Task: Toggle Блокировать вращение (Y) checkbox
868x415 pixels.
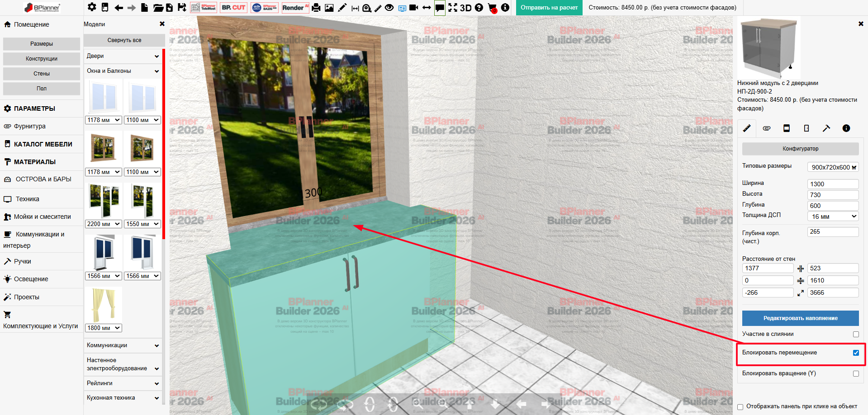Action: click(x=856, y=374)
